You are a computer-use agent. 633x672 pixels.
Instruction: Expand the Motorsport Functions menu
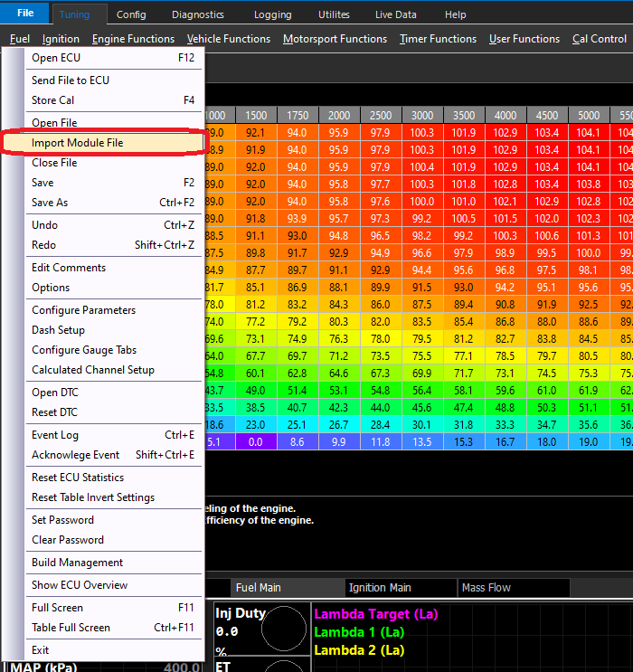click(335, 39)
